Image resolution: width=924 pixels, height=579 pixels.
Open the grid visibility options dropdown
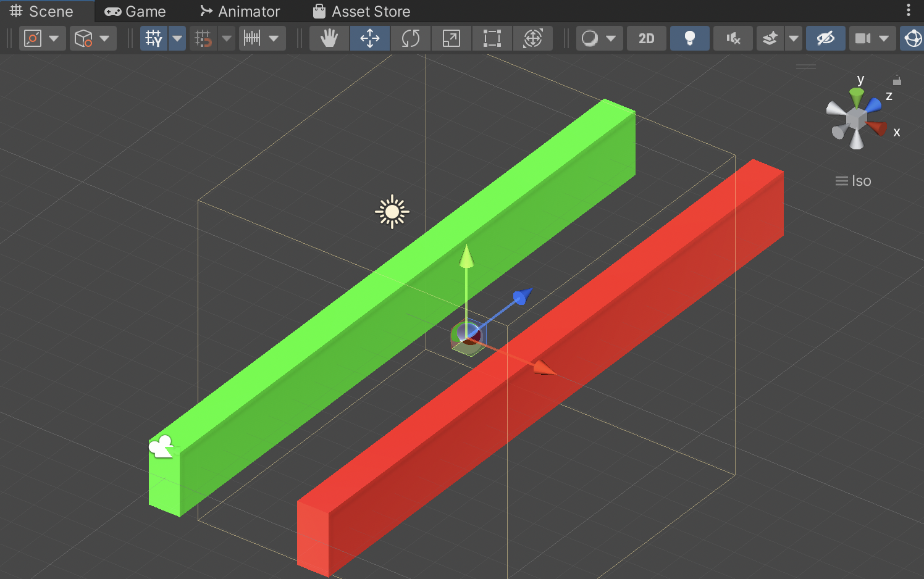pyautogui.click(x=177, y=38)
